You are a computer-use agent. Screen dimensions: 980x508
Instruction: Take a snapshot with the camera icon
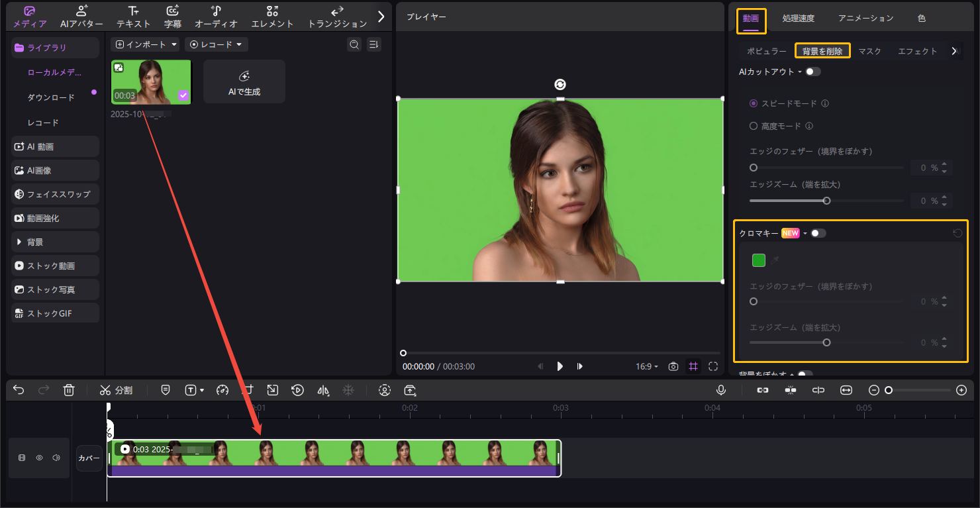(x=673, y=366)
